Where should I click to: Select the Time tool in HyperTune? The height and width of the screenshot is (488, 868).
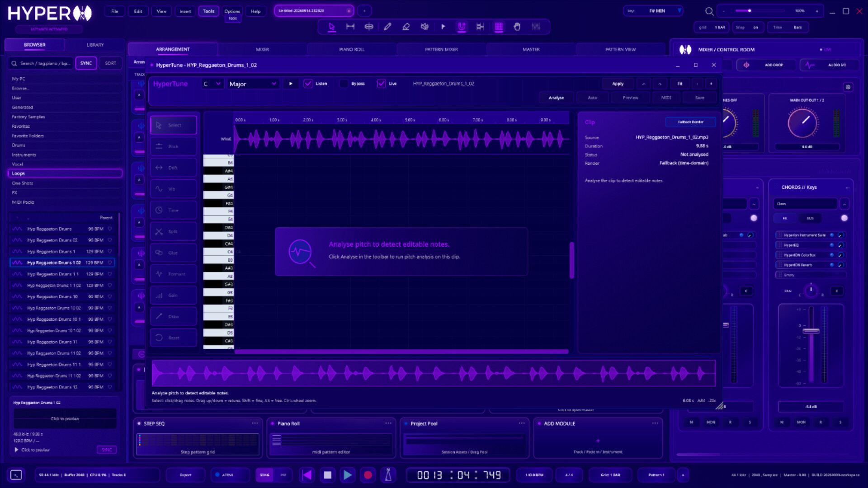[x=173, y=210]
